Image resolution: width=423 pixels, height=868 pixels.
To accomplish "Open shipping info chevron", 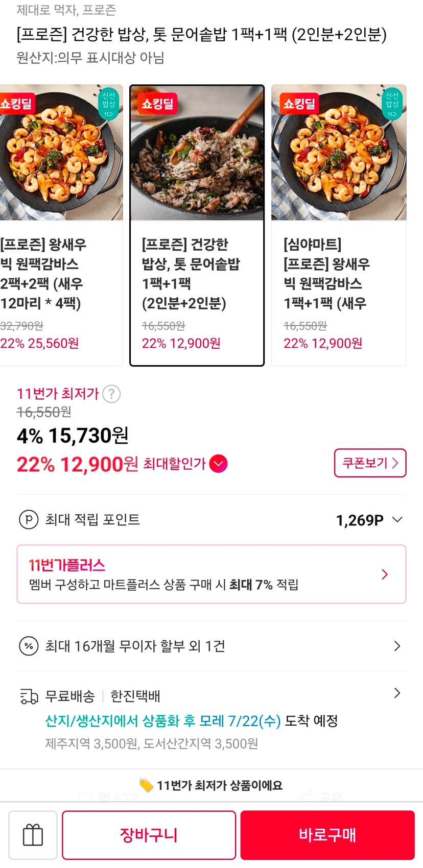I will 397,693.
